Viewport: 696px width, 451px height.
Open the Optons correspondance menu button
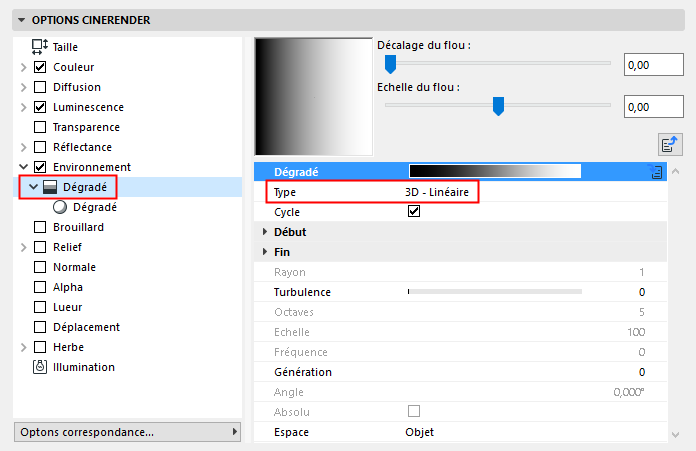click(128, 432)
